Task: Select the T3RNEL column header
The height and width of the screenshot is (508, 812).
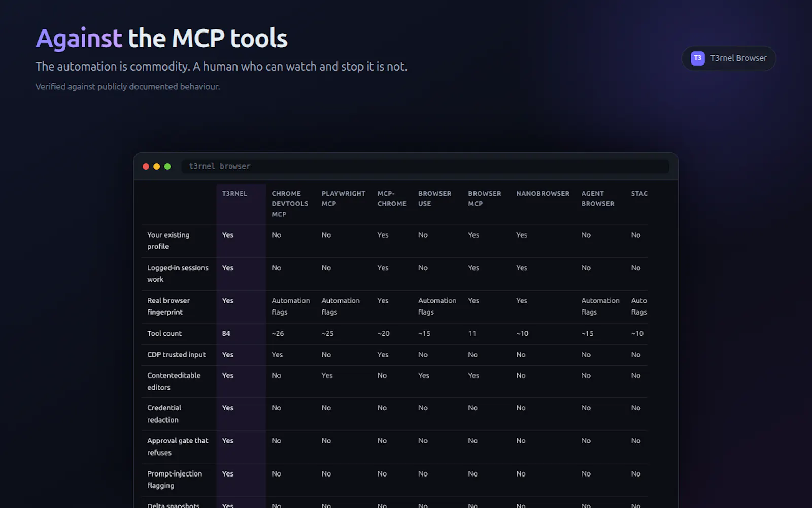Action: [x=234, y=194]
